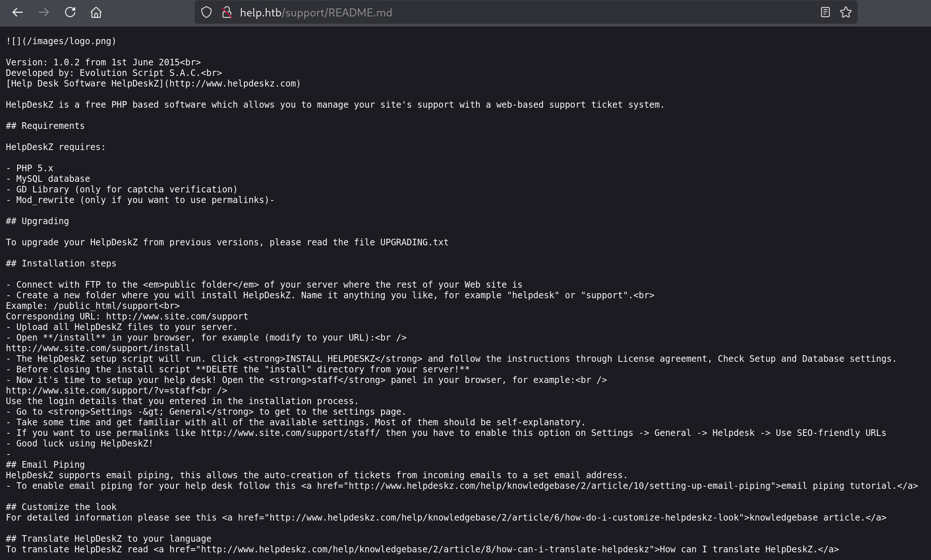Click the '- MySQL database' requirement

(x=48, y=179)
